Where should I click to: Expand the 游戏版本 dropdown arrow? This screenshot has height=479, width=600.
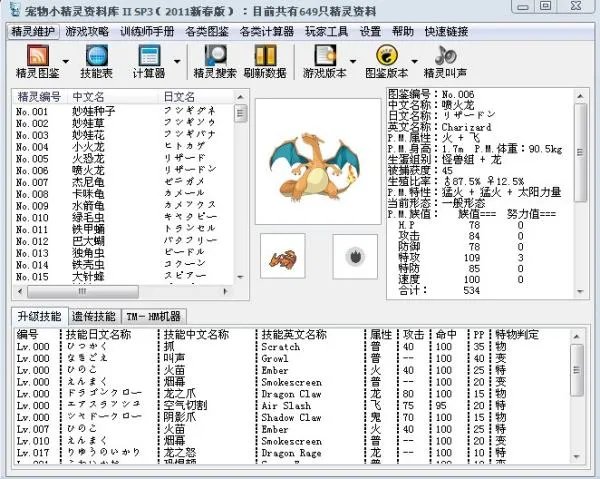pos(353,61)
